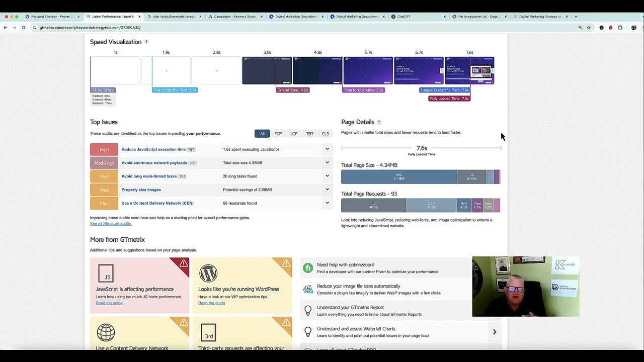The width and height of the screenshot is (644, 362).
Task: Open browser zoom magnifier icon
Action: click(580, 28)
